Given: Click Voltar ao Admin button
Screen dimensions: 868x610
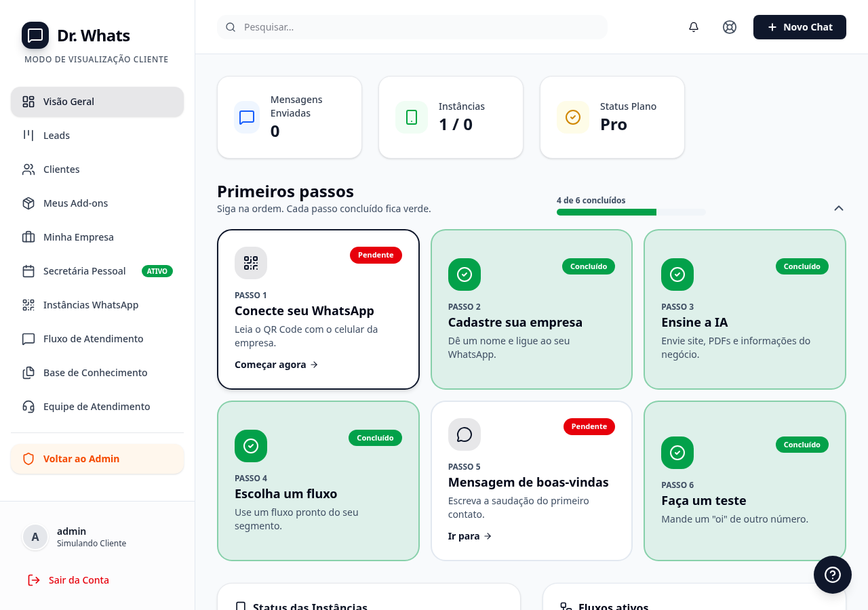Looking at the screenshot, I should tap(97, 459).
